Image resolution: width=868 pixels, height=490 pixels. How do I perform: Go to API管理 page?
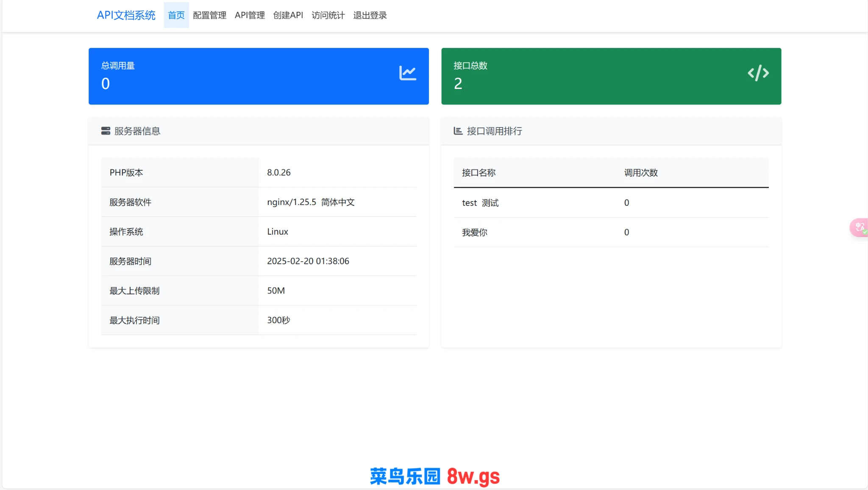pos(250,15)
